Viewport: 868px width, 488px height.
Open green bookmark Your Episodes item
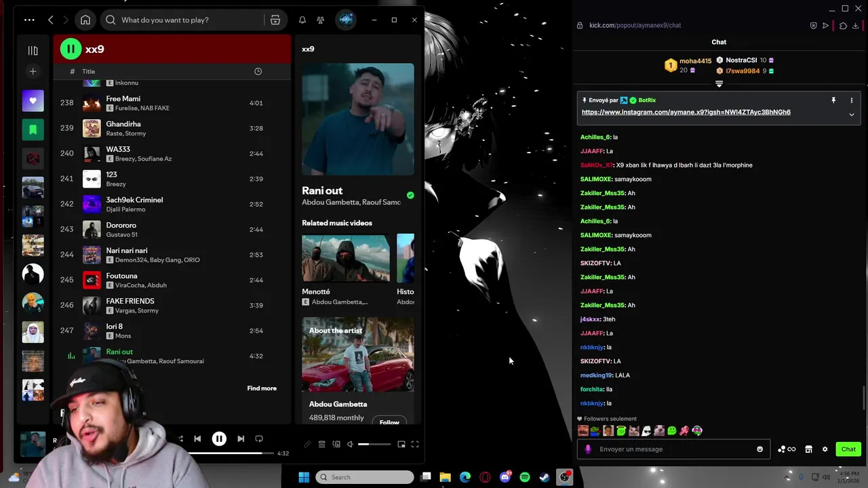point(33,129)
